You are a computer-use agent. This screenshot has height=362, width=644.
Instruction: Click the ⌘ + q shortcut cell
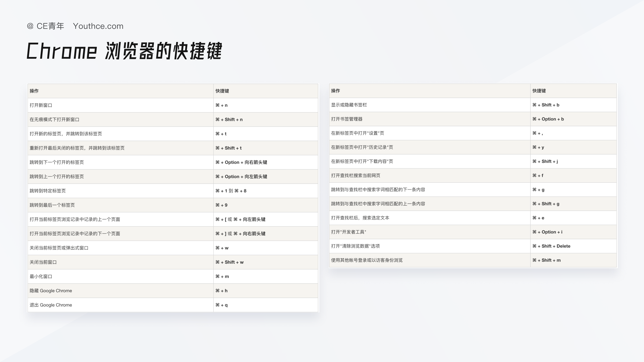tap(221, 305)
